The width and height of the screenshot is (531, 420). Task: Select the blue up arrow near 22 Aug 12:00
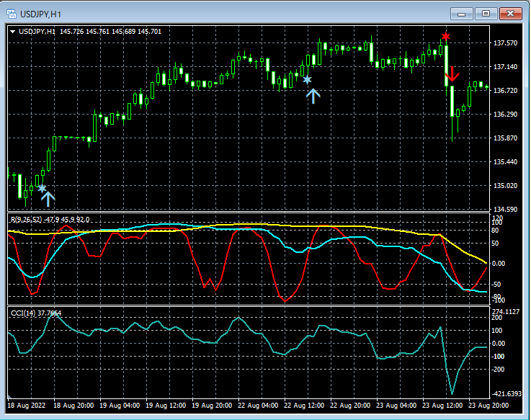click(x=313, y=96)
